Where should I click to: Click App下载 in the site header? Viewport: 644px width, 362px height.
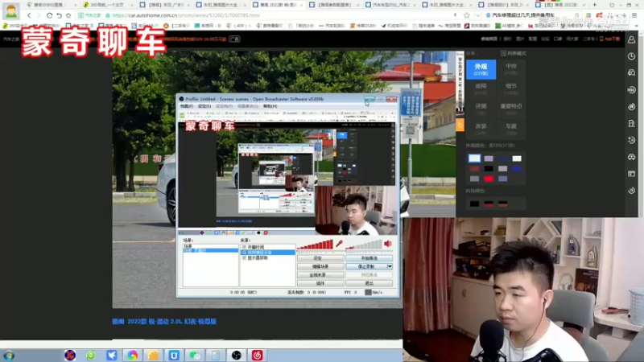point(609,39)
